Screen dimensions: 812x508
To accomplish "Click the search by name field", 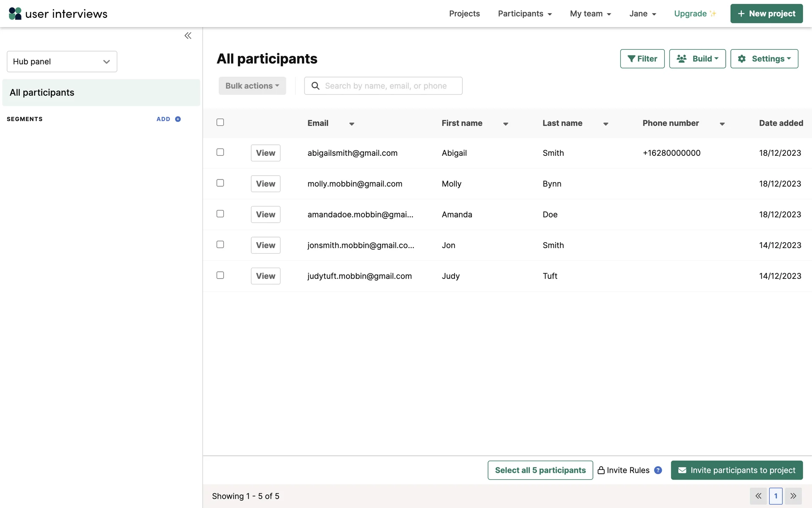I will 389,86.
